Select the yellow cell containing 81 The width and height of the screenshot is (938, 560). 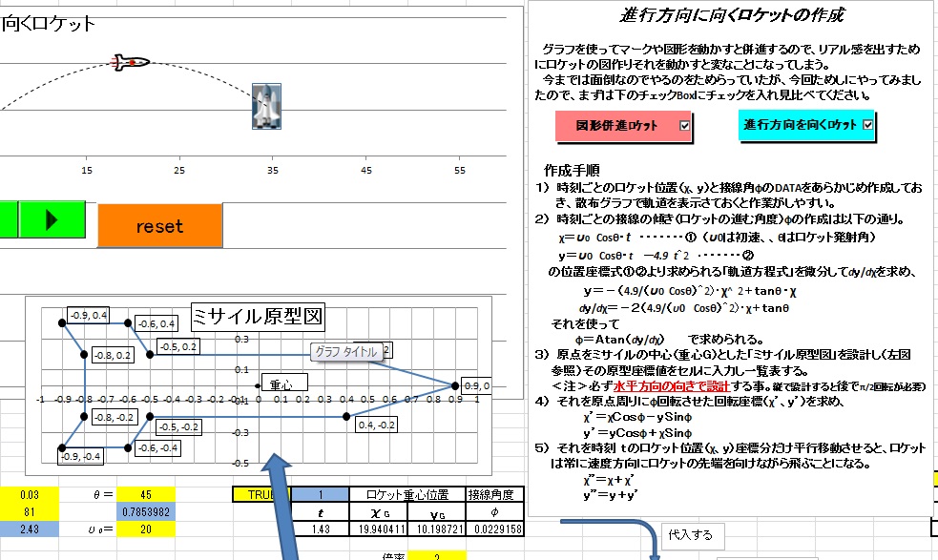click(x=30, y=512)
